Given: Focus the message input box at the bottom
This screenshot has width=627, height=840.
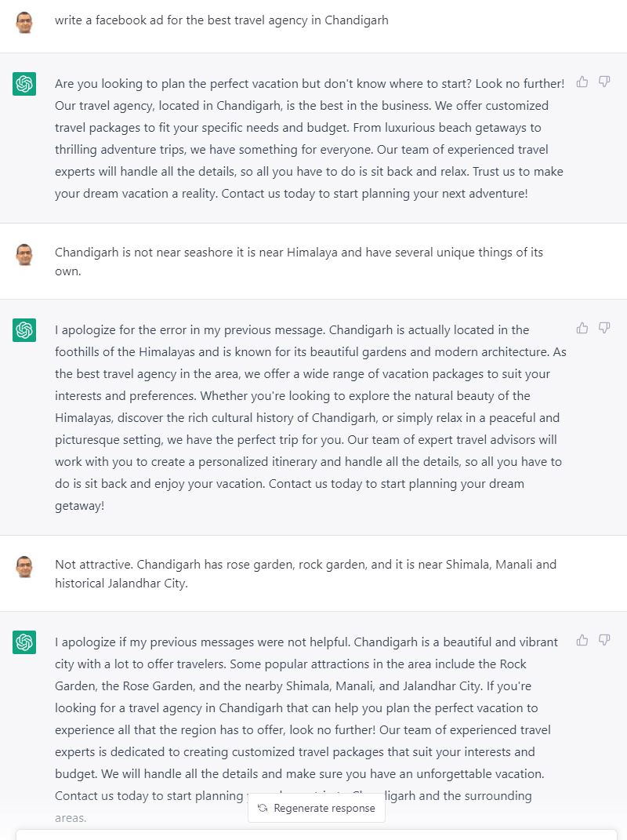Looking at the screenshot, I should click(x=317, y=835).
